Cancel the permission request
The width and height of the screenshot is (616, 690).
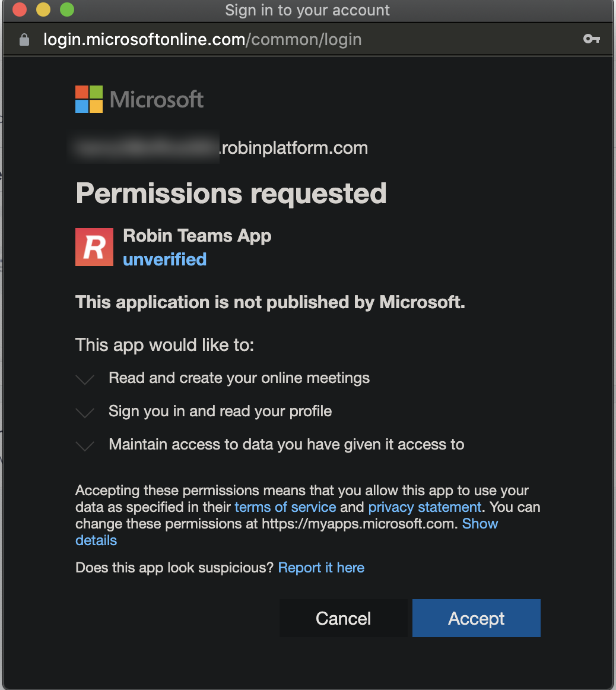tap(343, 618)
